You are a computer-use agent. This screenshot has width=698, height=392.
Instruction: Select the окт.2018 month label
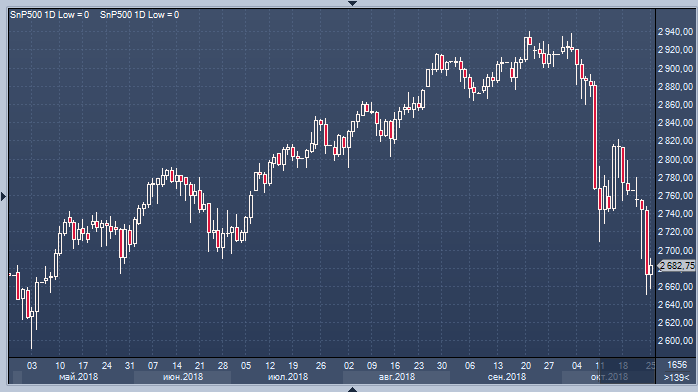click(609, 377)
